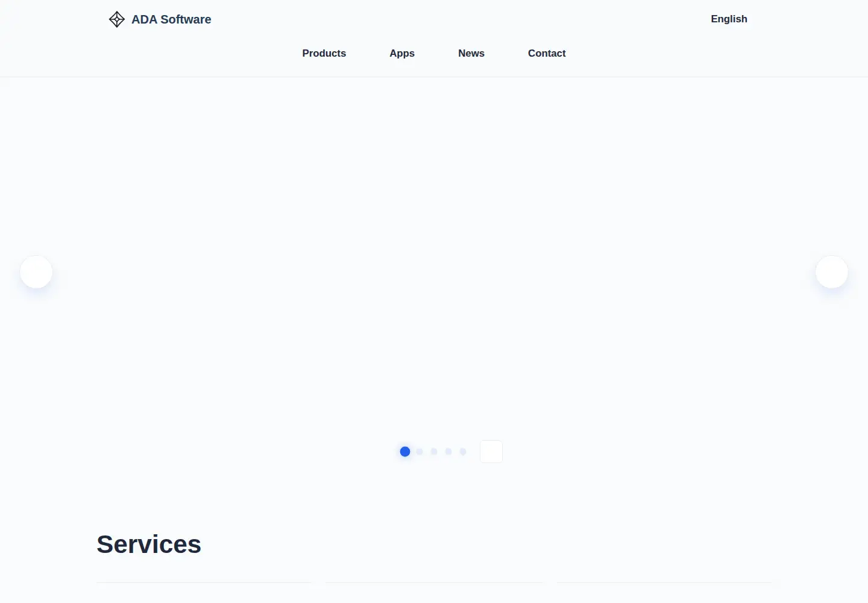The width and height of the screenshot is (868, 603).
Task: Open the English language selector
Action: pos(729,19)
